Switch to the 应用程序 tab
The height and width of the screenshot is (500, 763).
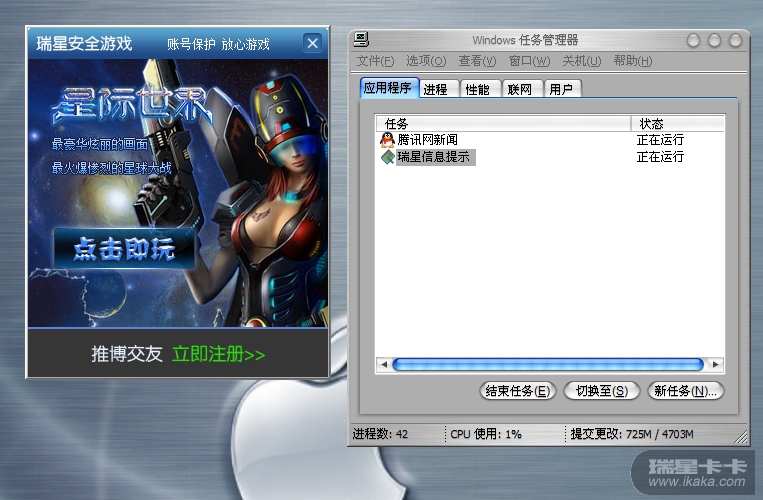tap(389, 88)
